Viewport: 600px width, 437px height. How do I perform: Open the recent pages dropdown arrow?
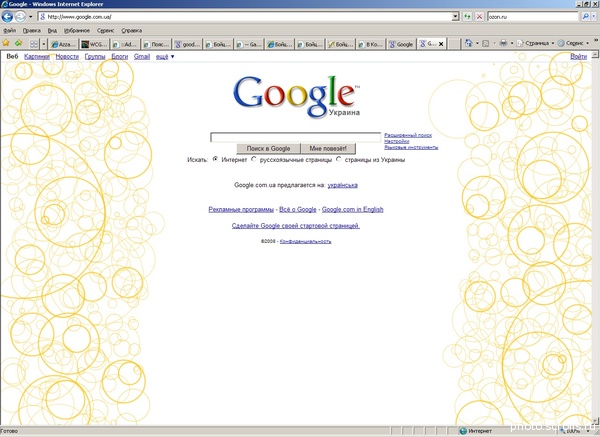[x=31, y=17]
